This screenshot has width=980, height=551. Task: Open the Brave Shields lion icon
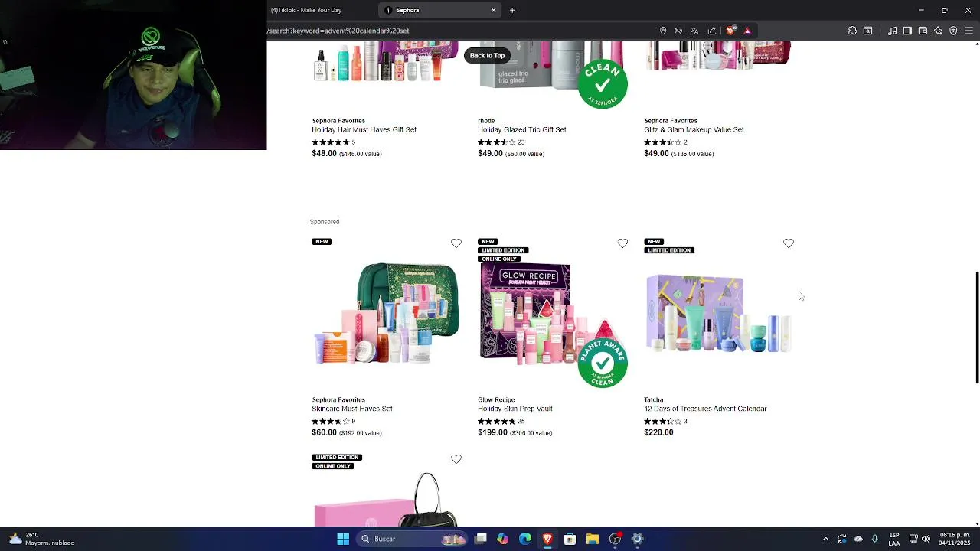pos(731,31)
